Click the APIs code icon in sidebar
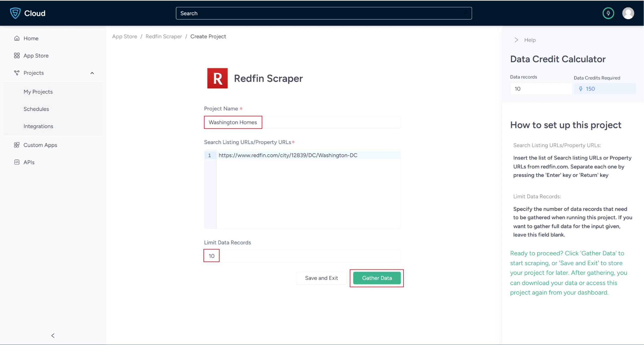The width and height of the screenshot is (644, 345). [x=17, y=162]
